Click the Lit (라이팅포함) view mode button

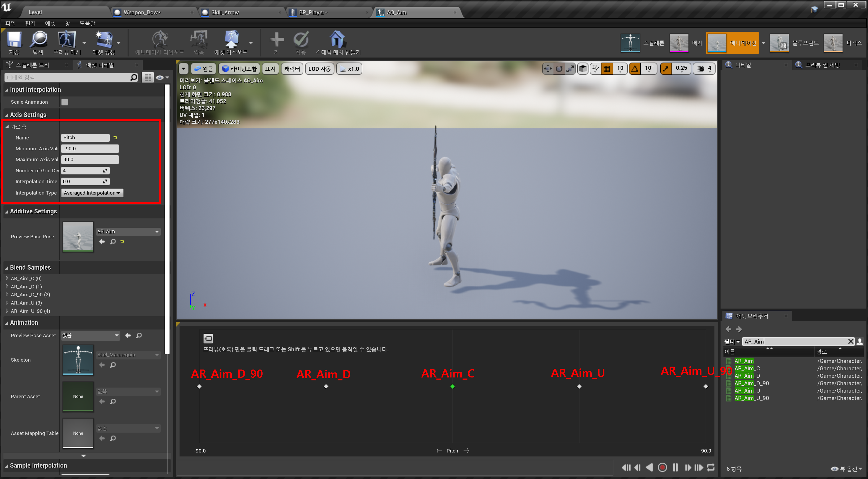[x=239, y=69]
